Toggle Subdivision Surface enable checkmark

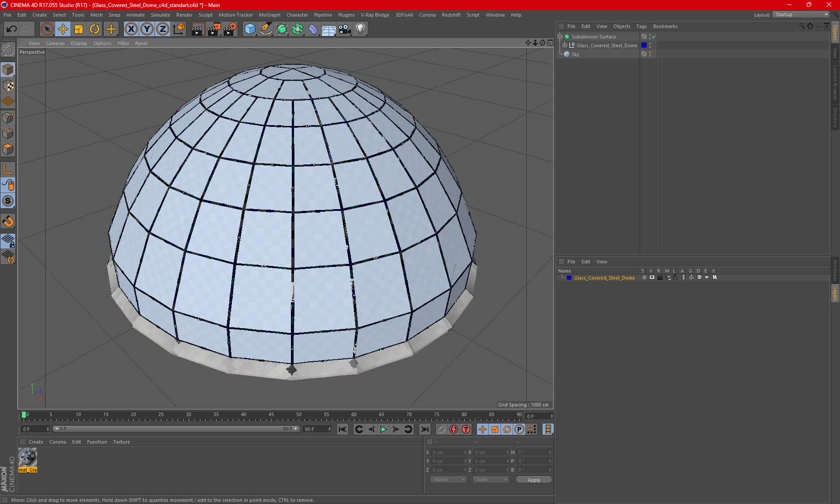(654, 37)
